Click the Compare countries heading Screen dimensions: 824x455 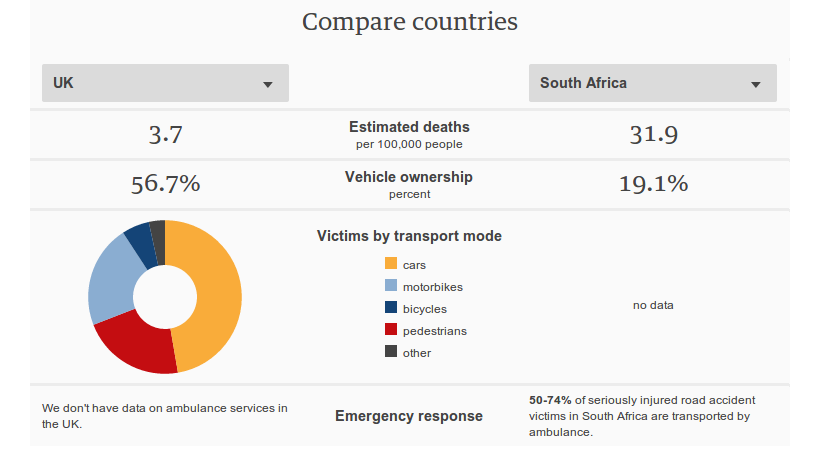(410, 22)
